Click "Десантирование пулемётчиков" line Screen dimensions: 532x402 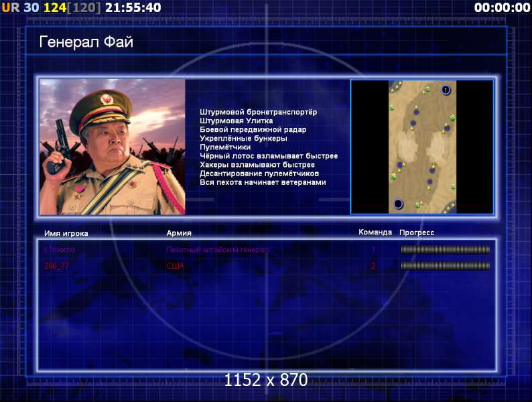coord(259,174)
